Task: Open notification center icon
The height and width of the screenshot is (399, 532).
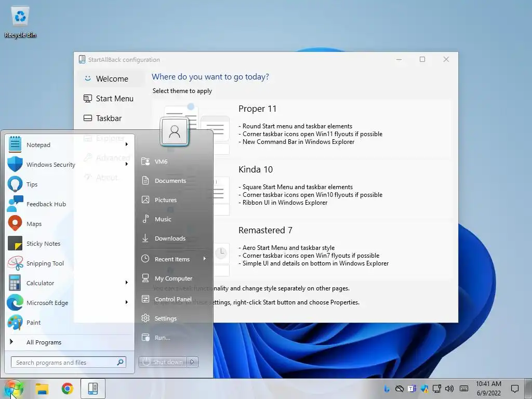Action: 515,389
